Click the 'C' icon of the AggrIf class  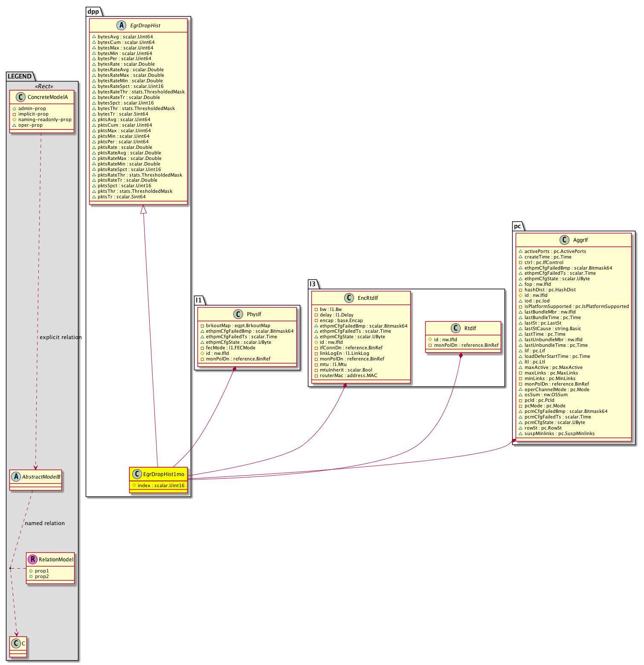(x=564, y=240)
